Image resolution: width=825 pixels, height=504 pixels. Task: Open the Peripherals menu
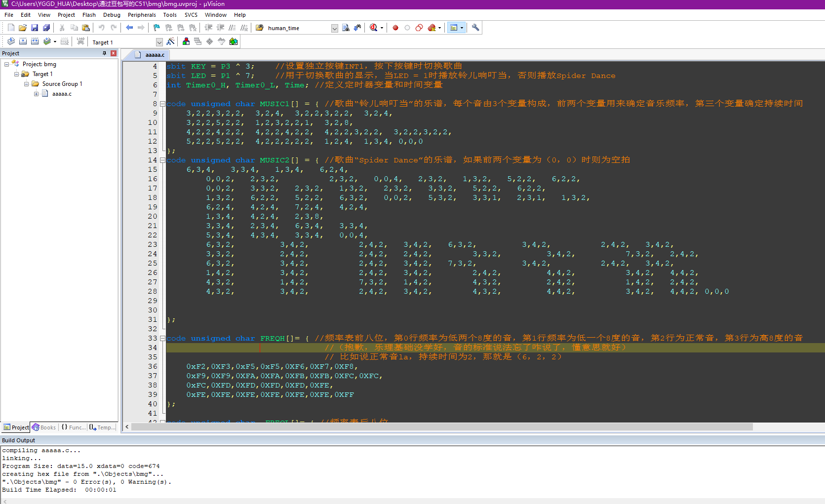tap(142, 15)
